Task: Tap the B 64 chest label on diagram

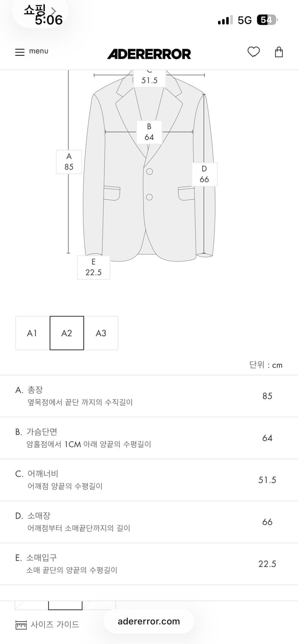Action: pyautogui.click(x=149, y=132)
